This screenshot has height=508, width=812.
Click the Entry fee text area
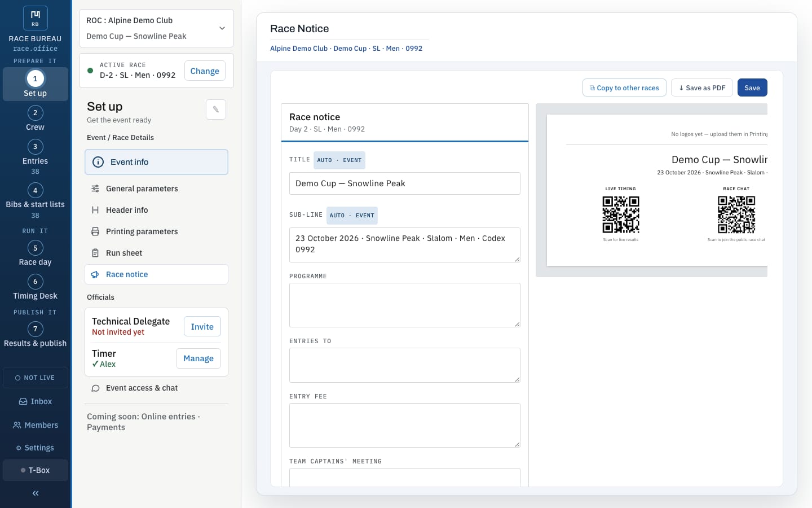click(405, 425)
